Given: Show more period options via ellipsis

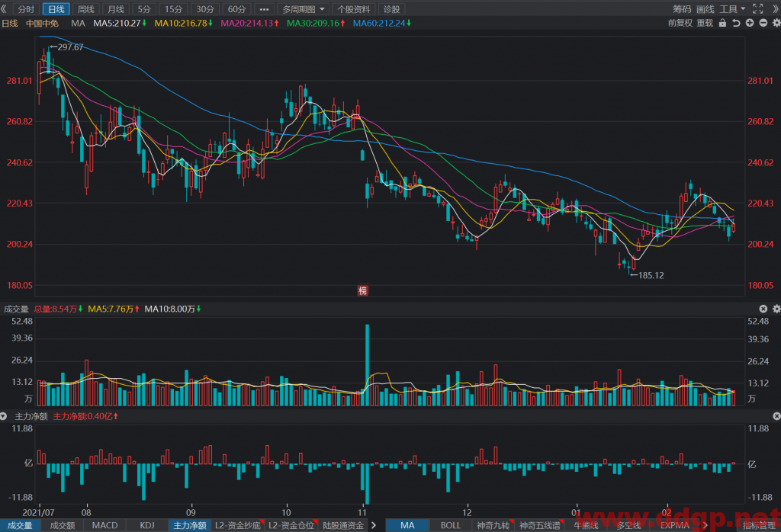Looking at the screenshot, I should [264, 9].
